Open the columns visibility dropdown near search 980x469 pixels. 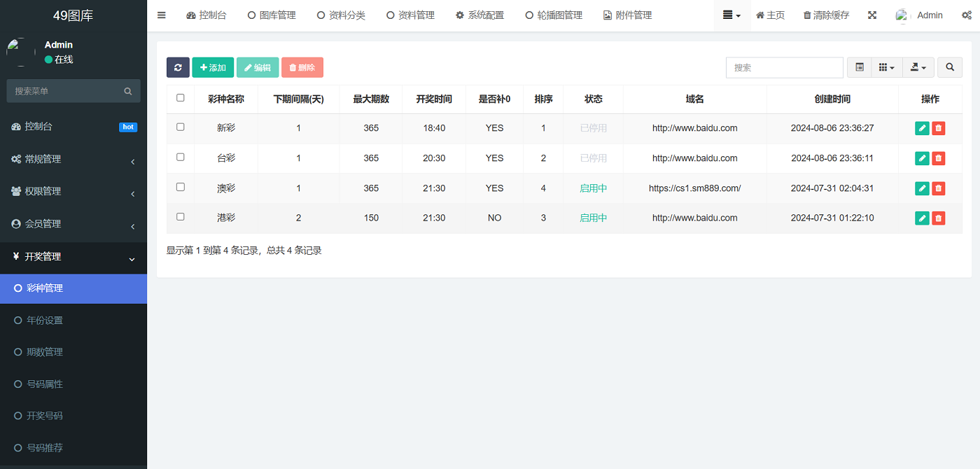pos(886,67)
